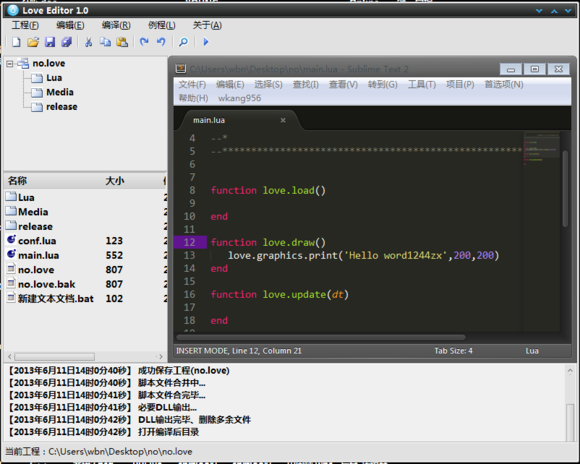Click the editor vertical scrollbar thumb
Image resolution: width=580 pixels, height=464 pixels.
[565, 189]
